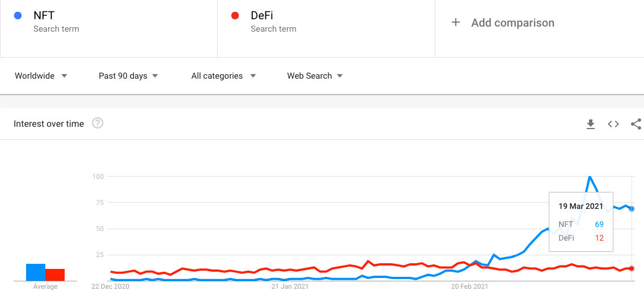
Task: Download the Interest over time data
Action: click(591, 124)
